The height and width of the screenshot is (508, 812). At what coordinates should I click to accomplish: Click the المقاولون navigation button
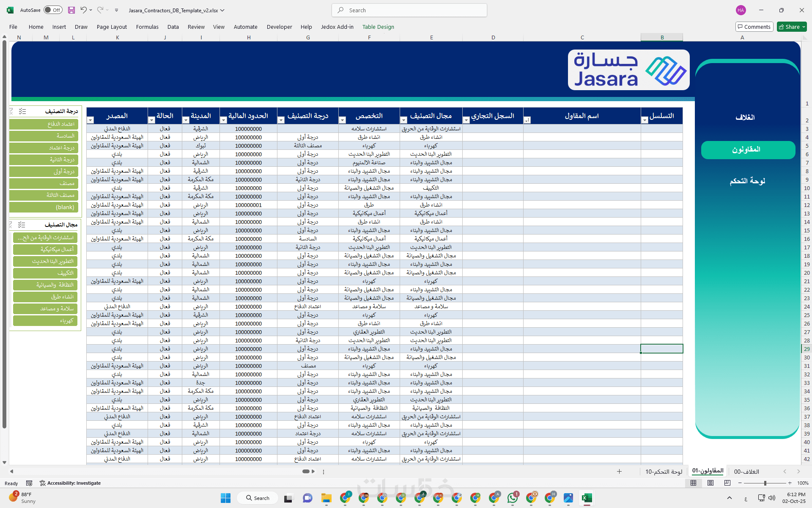pos(748,150)
